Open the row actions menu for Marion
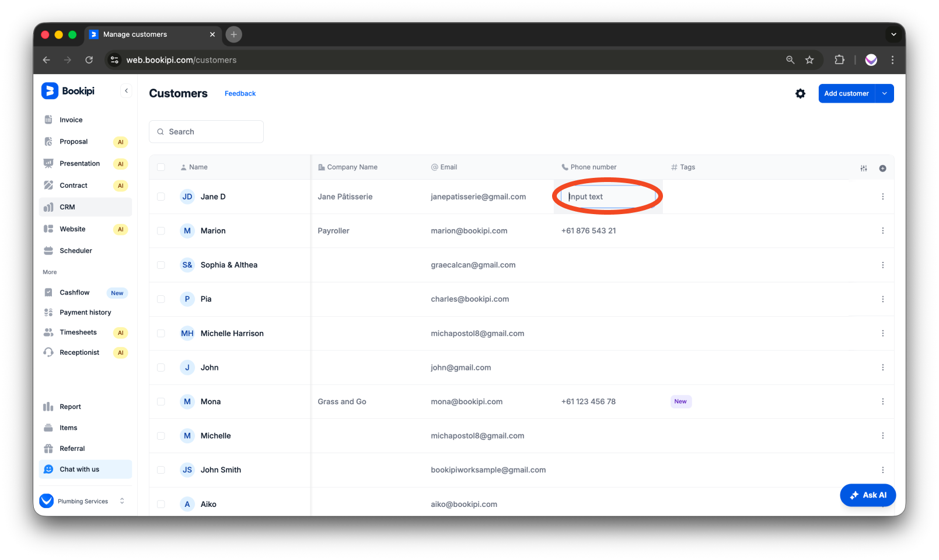 [x=883, y=230]
